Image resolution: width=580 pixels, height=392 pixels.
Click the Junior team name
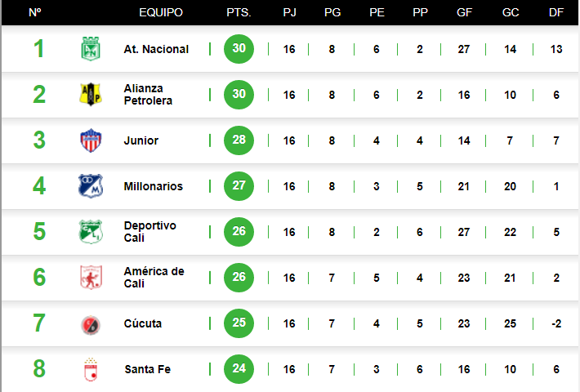[141, 140]
